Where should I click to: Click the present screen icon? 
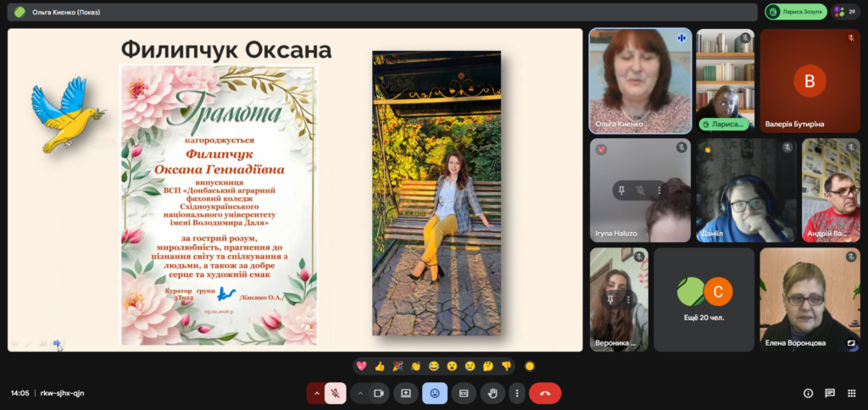(406, 393)
